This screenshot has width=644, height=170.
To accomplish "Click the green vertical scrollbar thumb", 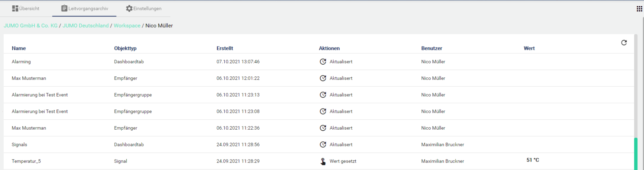I will point(636,154).
